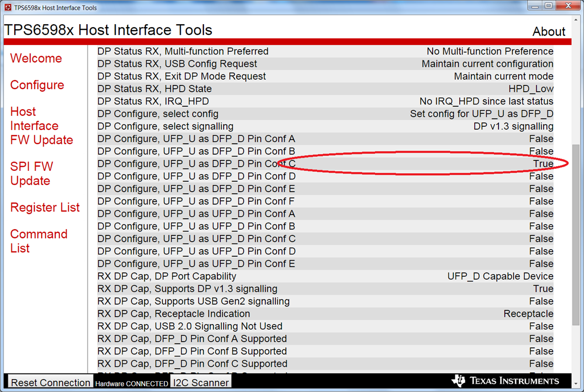
Task: Select RX DP Cap, Supports USB Gen2 signalling
Action: pyautogui.click(x=325, y=301)
